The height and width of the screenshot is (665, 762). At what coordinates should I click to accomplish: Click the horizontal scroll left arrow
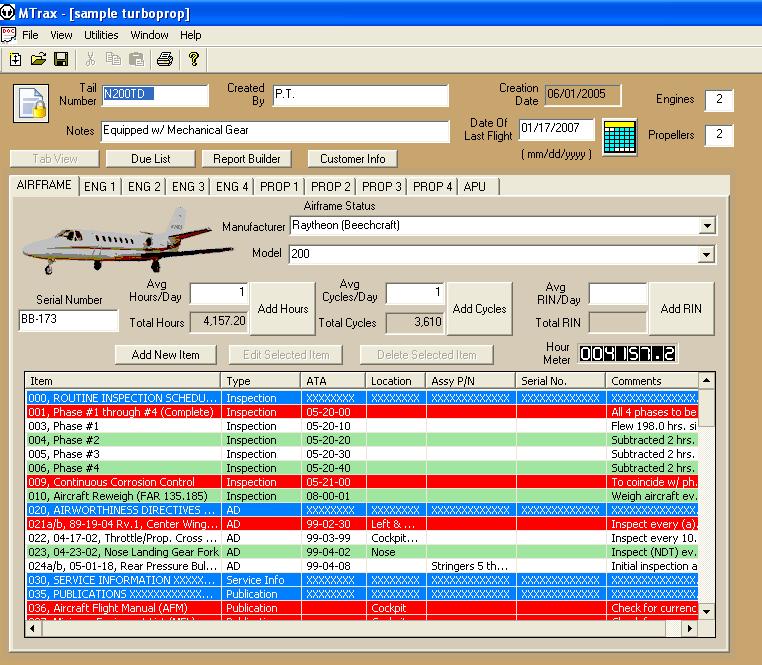pyautogui.click(x=33, y=629)
